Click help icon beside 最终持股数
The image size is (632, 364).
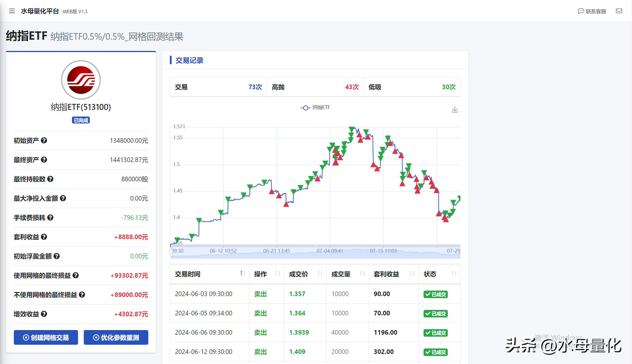[50, 179]
